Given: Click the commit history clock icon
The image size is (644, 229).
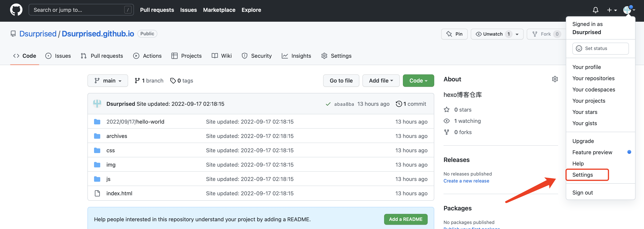Looking at the screenshot, I should (x=399, y=104).
